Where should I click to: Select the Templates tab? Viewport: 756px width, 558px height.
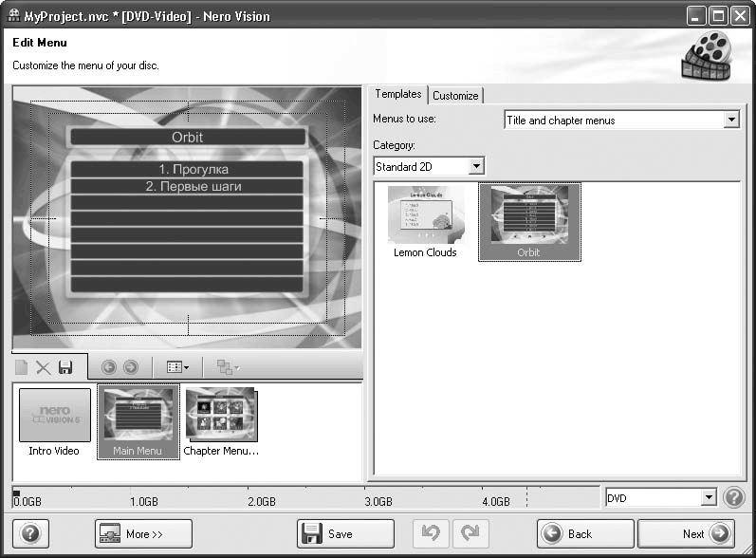[x=397, y=95]
